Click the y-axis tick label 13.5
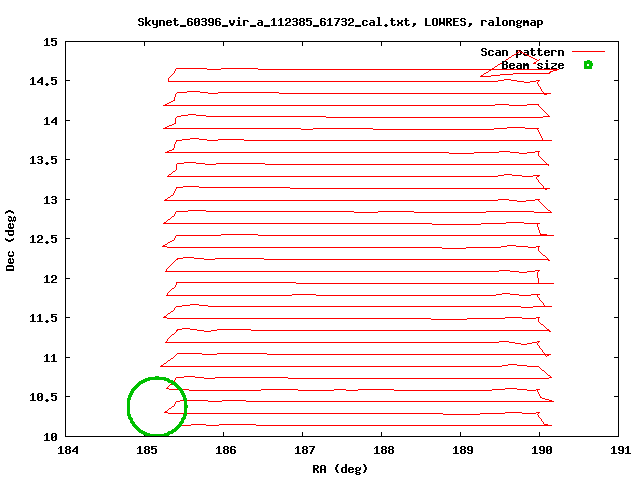Viewport: 640px width, 480px height. pos(44,160)
